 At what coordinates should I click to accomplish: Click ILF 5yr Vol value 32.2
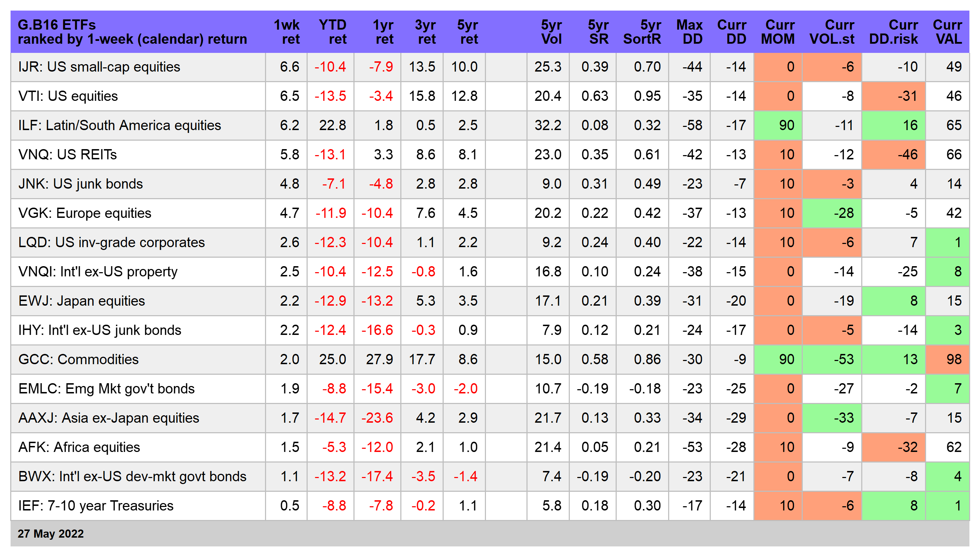point(548,126)
